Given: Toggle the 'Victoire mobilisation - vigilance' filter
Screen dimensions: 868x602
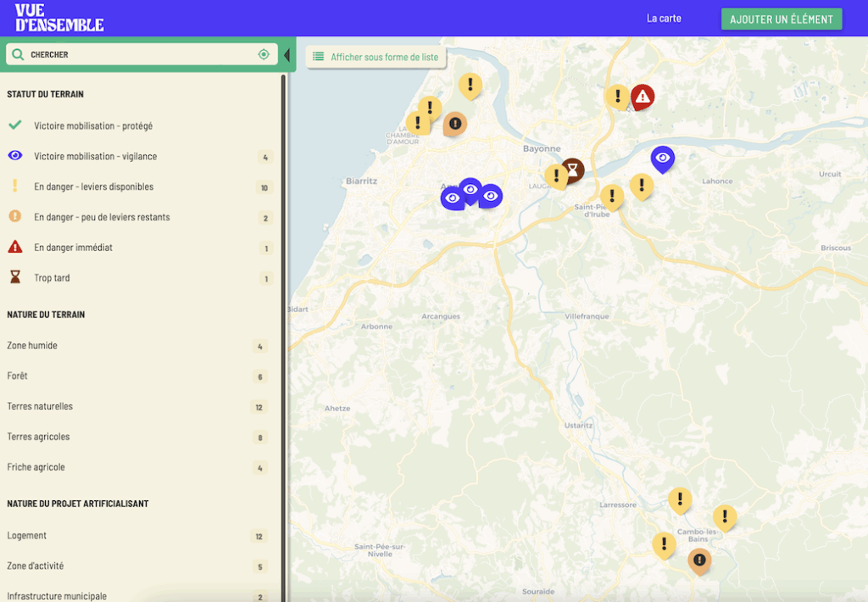Looking at the screenshot, I should pos(95,156).
